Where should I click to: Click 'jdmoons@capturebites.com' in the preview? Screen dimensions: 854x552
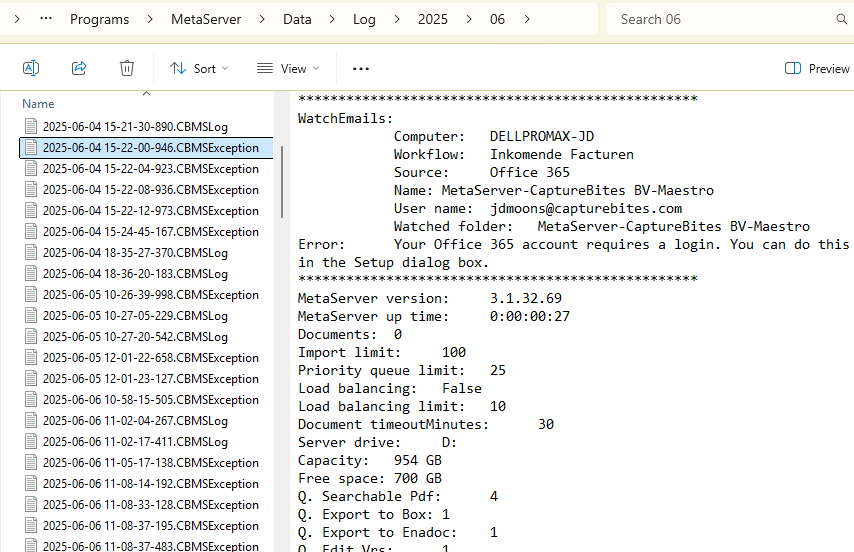coord(586,208)
